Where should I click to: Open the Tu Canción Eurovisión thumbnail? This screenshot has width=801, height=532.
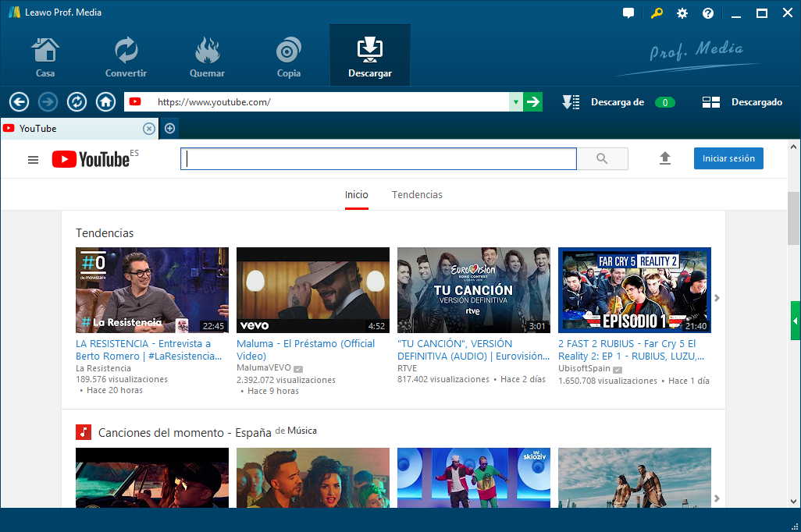474,290
